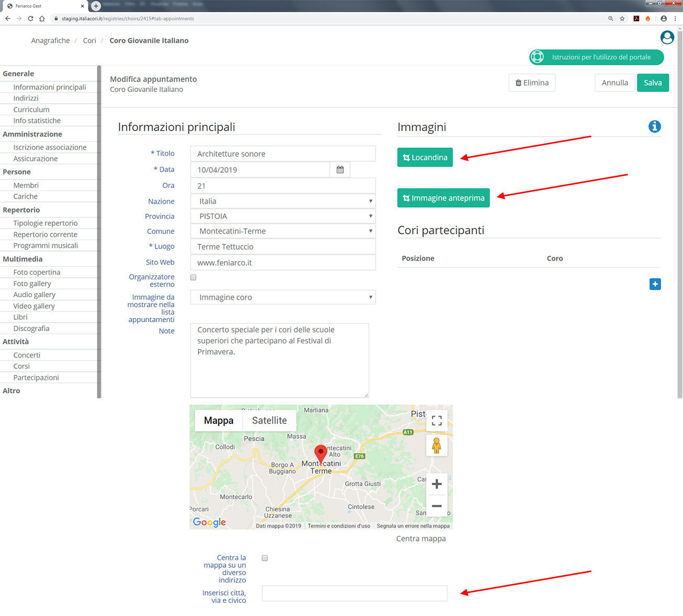Screen dimensions: 683x616
Task: Expand the Nazione dropdown
Action: pyautogui.click(x=283, y=201)
